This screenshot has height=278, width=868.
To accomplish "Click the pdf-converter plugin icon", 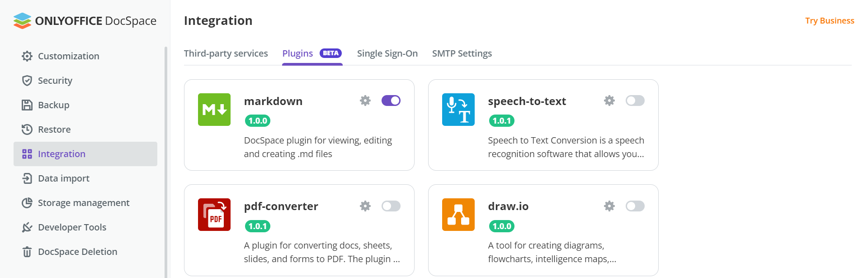I will (x=214, y=215).
